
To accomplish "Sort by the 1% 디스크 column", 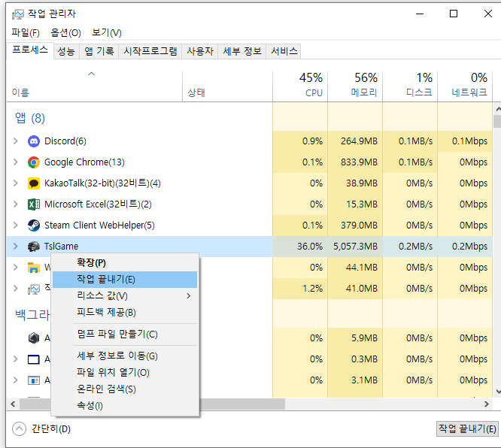I will pyautogui.click(x=410, y=86).
